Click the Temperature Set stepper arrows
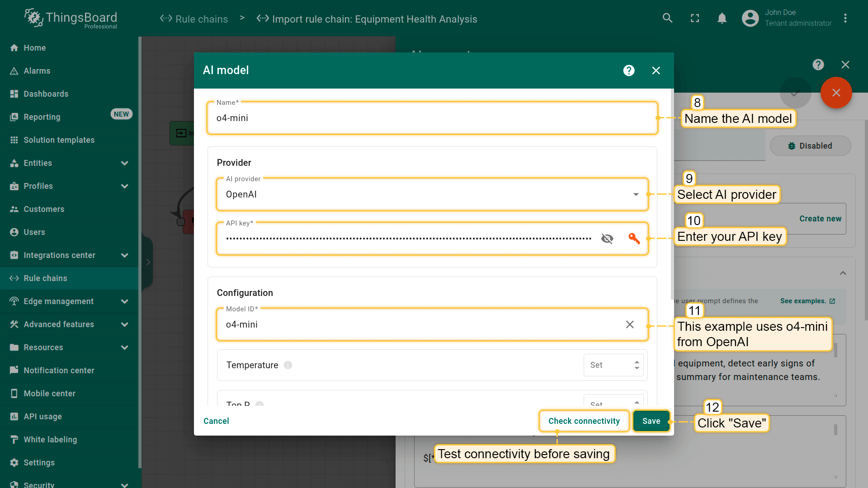 point(637,365)
